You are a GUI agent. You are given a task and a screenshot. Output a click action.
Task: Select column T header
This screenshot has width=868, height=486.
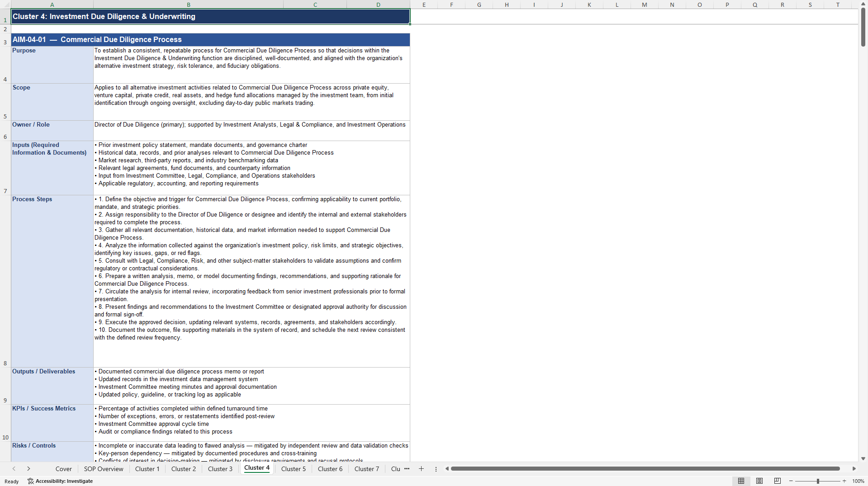coord(837,5)
